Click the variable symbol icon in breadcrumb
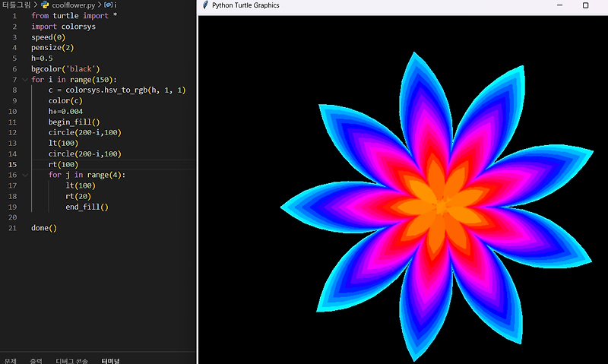Image resolution: width=608 pixels, height=364 pixels. coord(108,5)
